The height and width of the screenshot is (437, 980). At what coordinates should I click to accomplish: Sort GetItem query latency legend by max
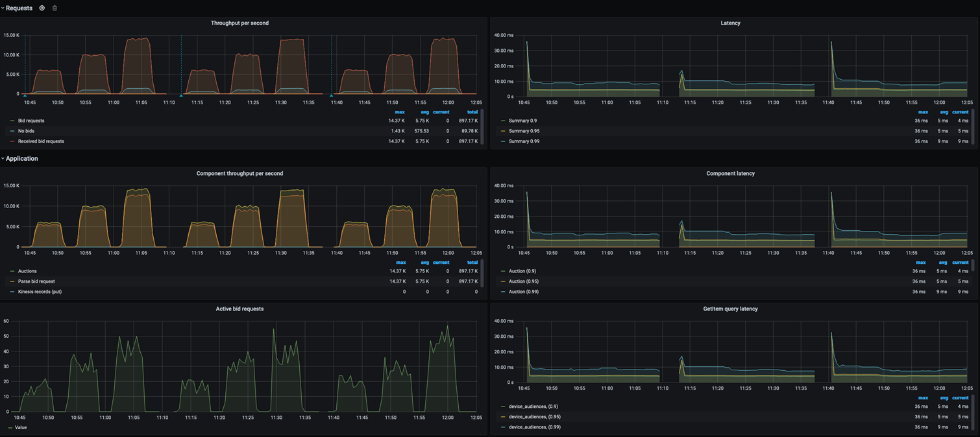[923, 398]
